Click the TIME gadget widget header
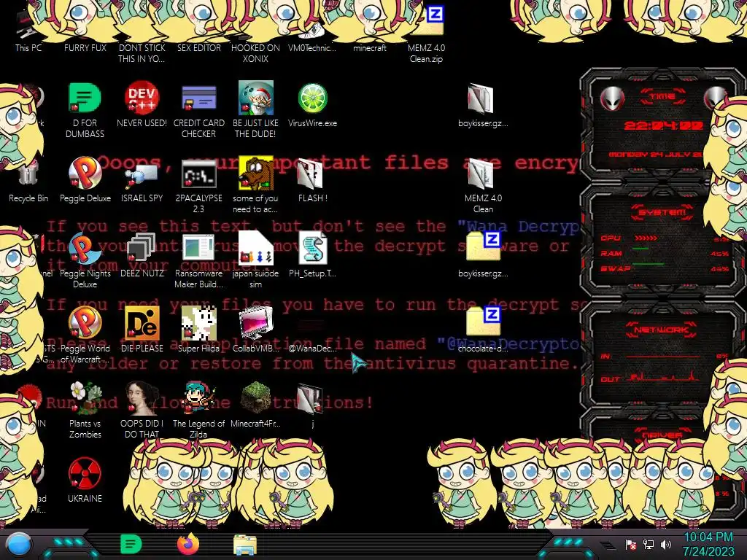 click(662, 97)
